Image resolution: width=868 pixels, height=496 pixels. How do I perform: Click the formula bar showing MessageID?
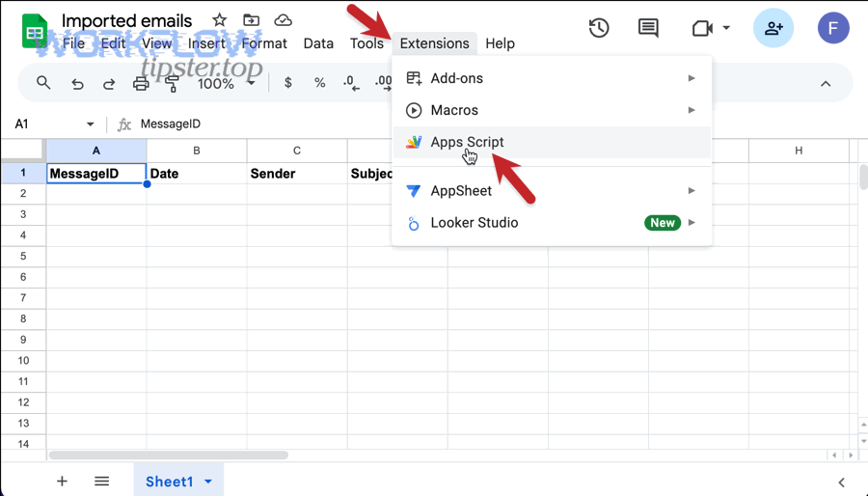point(171,124)
